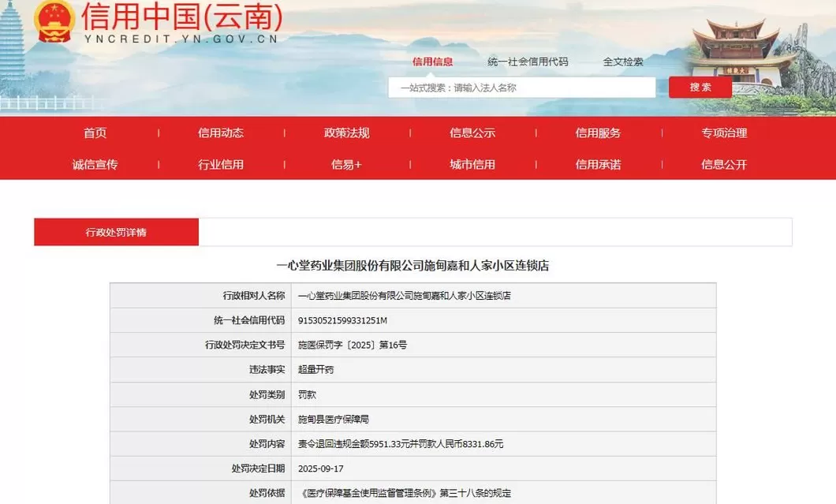This screenshot has width=836, height=504.
Task: Go to the 城市信用 section
Action: 472,165
